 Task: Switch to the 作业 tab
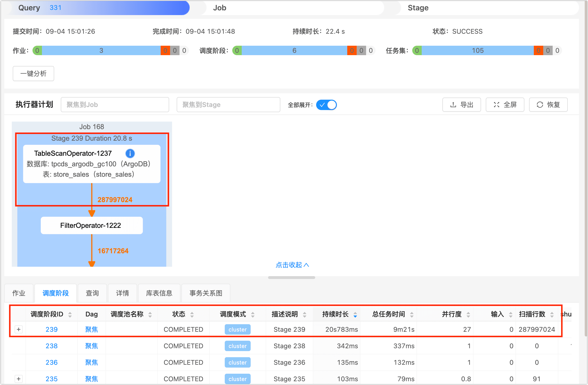tap(19, 293)
